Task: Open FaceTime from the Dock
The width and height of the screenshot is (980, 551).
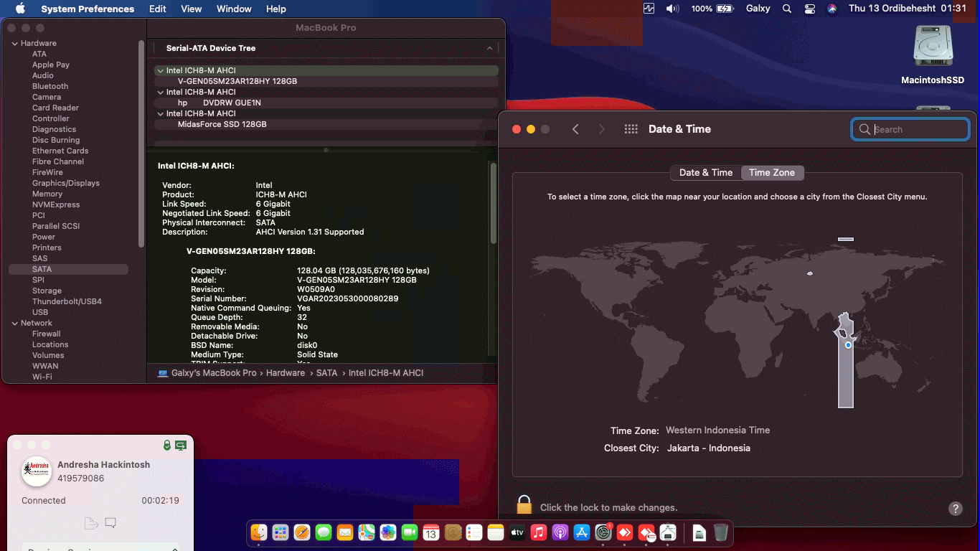Action: point(410,532)
